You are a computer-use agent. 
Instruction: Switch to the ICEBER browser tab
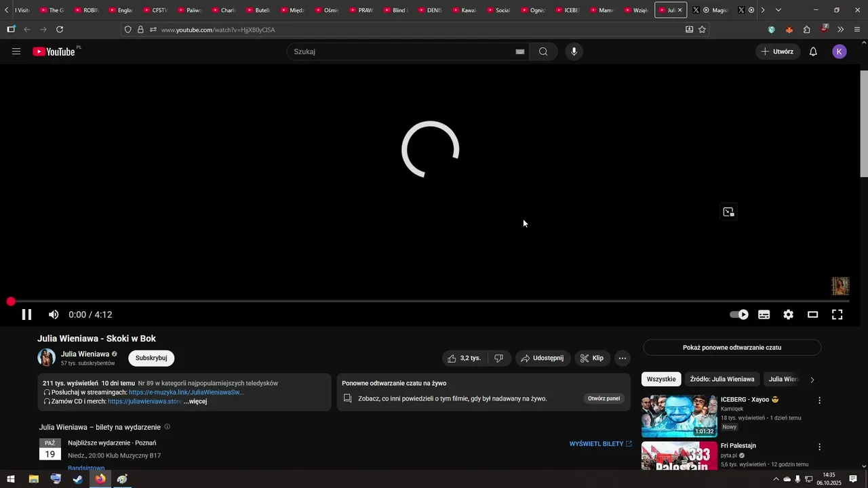pos(568,10)
